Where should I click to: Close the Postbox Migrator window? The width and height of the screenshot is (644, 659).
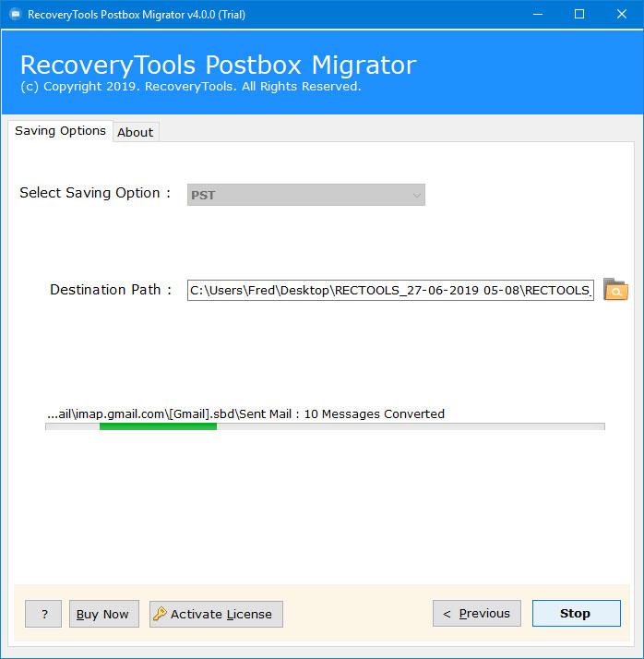pyautogui.click(x=622, y=15)
